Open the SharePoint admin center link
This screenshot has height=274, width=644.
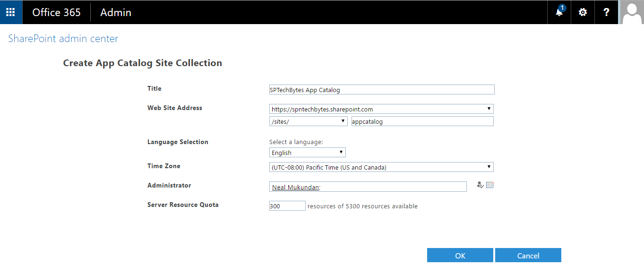[63, 39]
